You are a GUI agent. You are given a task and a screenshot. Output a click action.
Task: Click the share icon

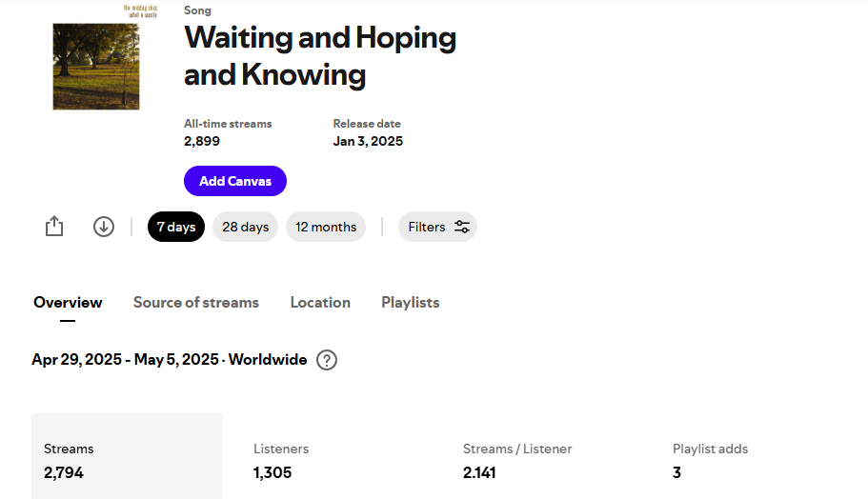click(54, 227)
